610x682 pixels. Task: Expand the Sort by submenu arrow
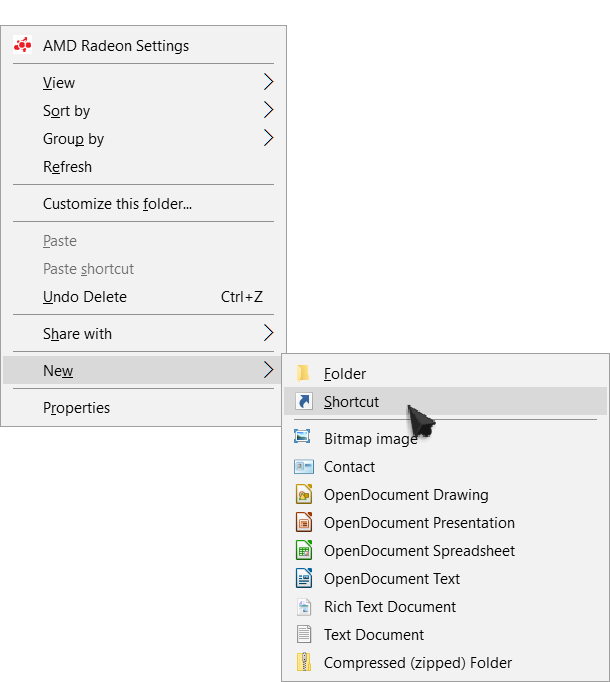point(268,110)
